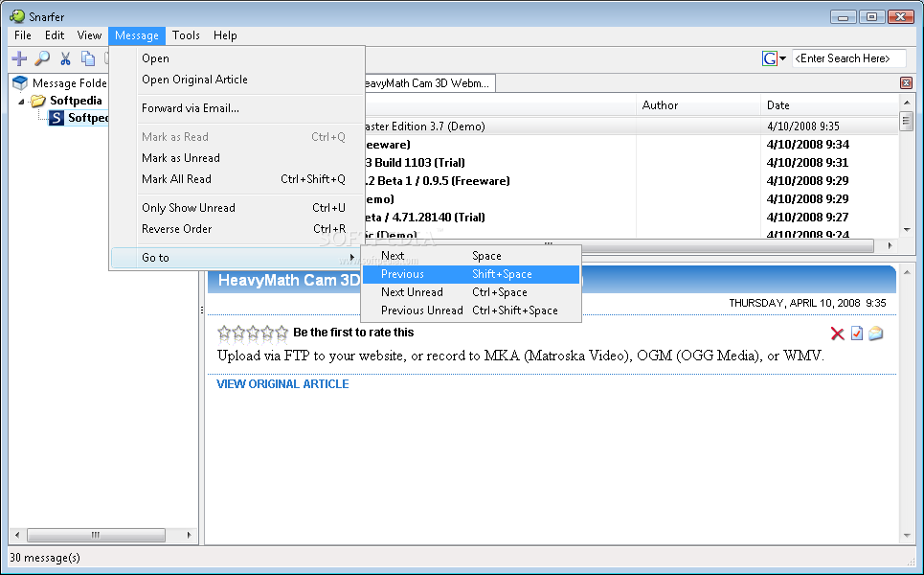Screen dimensions: 924x575
Task: Click Be the first to rate this text
Action: pyautogui.click(x=353, y=333)
